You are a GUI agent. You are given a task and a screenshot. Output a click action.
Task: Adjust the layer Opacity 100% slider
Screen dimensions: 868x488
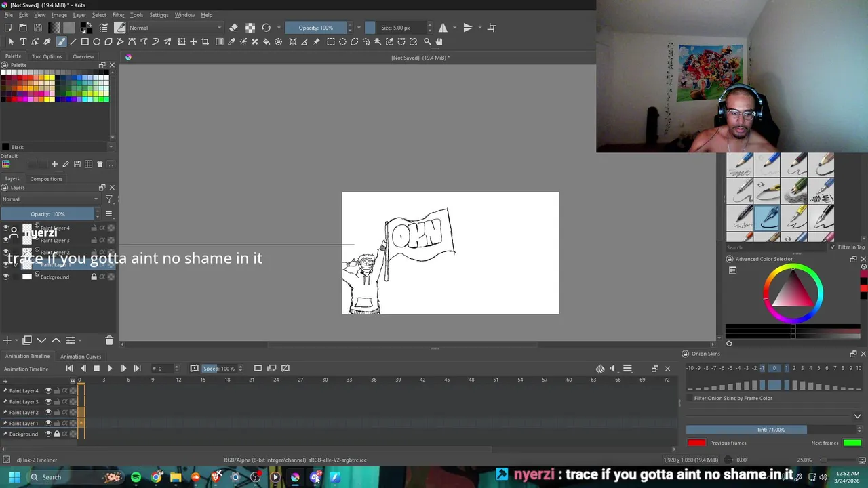click(48, 214)
